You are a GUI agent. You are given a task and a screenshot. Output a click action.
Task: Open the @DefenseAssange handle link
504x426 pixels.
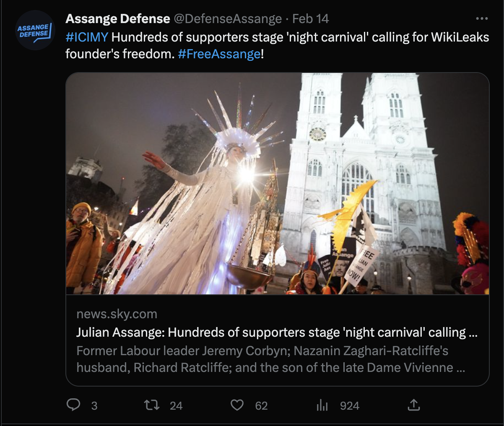(x=227, y=19)
